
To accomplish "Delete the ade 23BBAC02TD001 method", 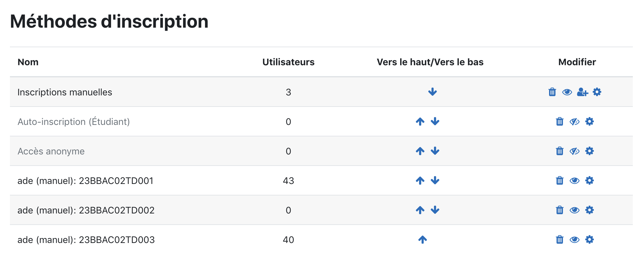I will click(x=560, y=181).
